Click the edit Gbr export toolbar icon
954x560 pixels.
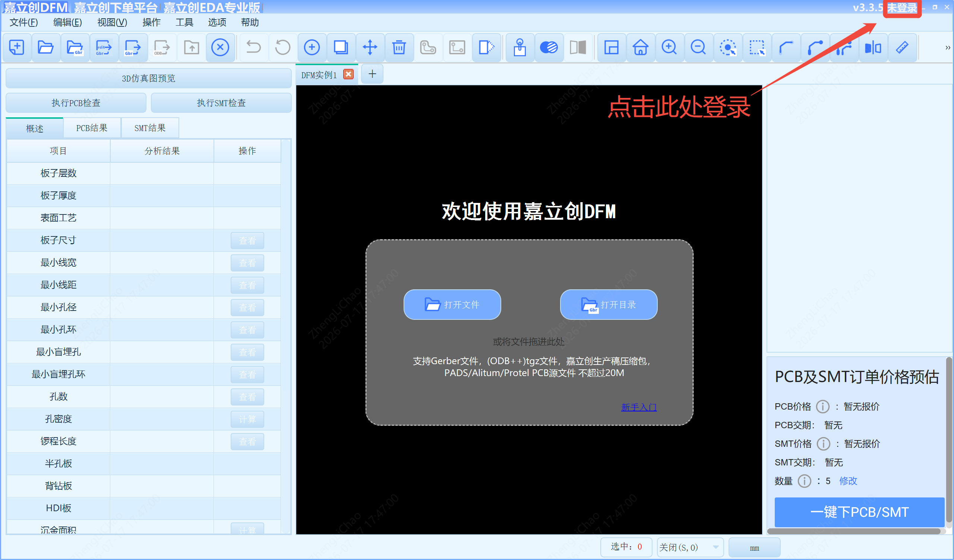coord(104,48)
